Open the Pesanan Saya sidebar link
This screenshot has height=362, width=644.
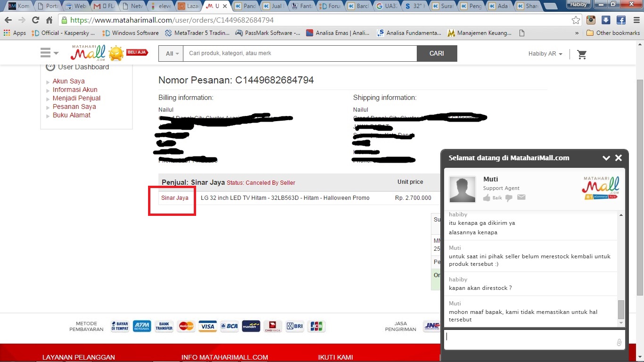click(x=74, y=107)
